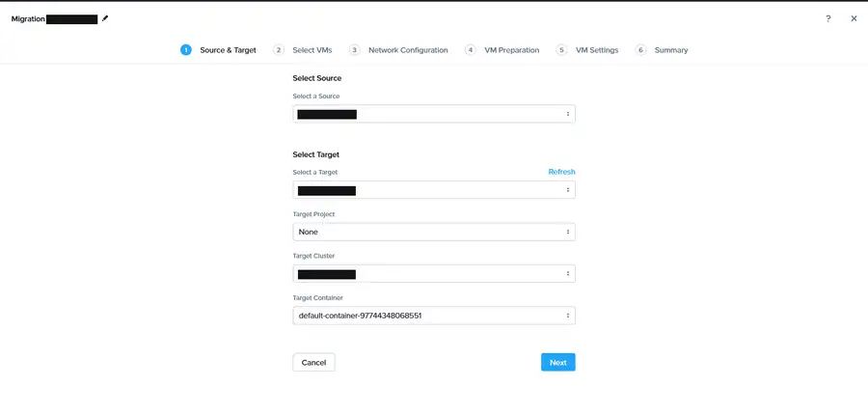Viewport: 868px width, 415px height.
Task: Go to step 5 VM Settings
Action: click(x=586, y=50)
